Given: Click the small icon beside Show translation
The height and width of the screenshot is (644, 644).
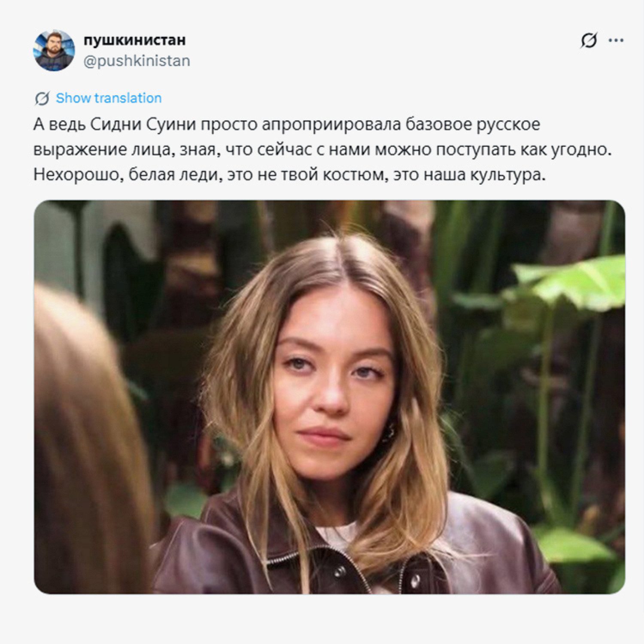Looking at the screenshot, I should click(42, 98).
